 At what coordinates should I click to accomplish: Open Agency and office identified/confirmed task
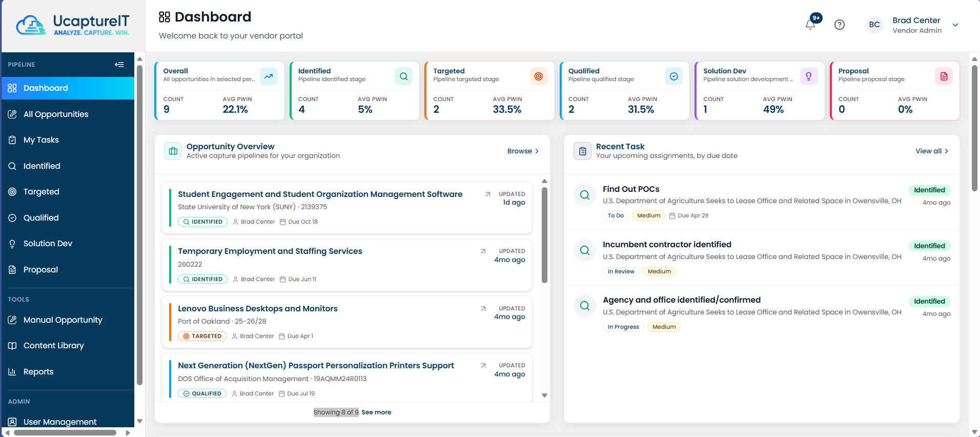(682, 300)
